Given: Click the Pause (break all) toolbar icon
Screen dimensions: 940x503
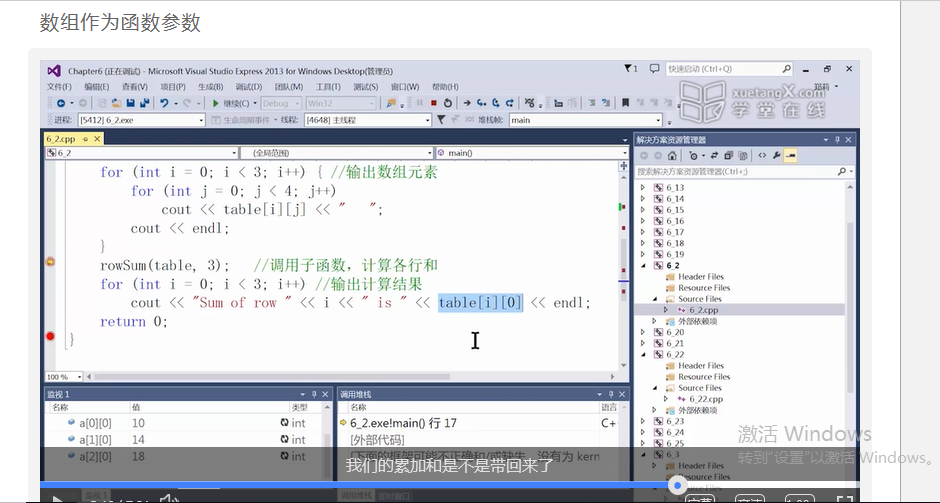Looking at the screenshot, I should point(420,103).
